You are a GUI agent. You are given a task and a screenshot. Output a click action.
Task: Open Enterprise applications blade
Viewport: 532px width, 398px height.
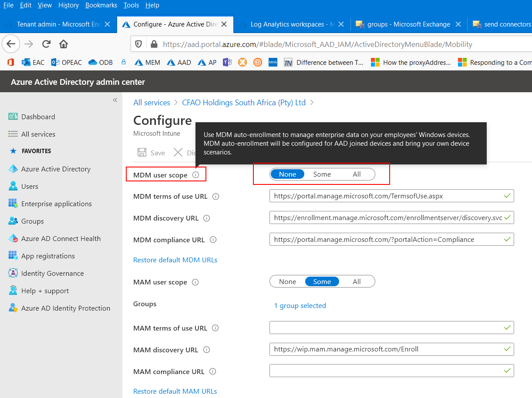[57, 204]
